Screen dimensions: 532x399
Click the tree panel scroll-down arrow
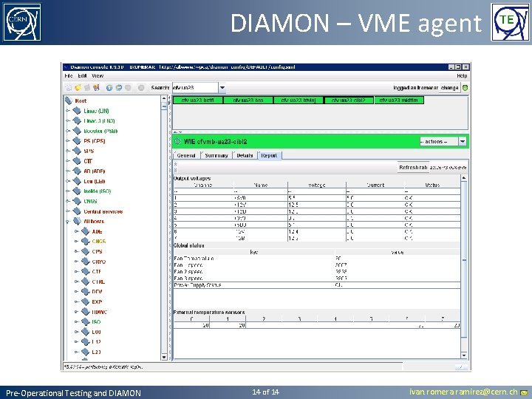click(164, 357)
